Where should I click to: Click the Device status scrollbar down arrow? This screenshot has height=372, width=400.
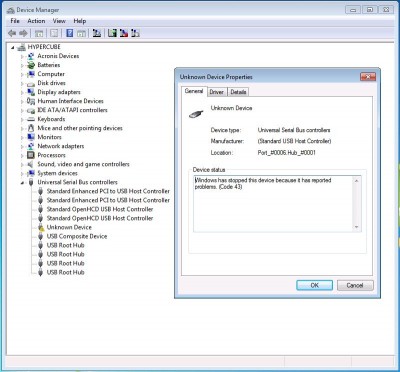coord(356,227)
